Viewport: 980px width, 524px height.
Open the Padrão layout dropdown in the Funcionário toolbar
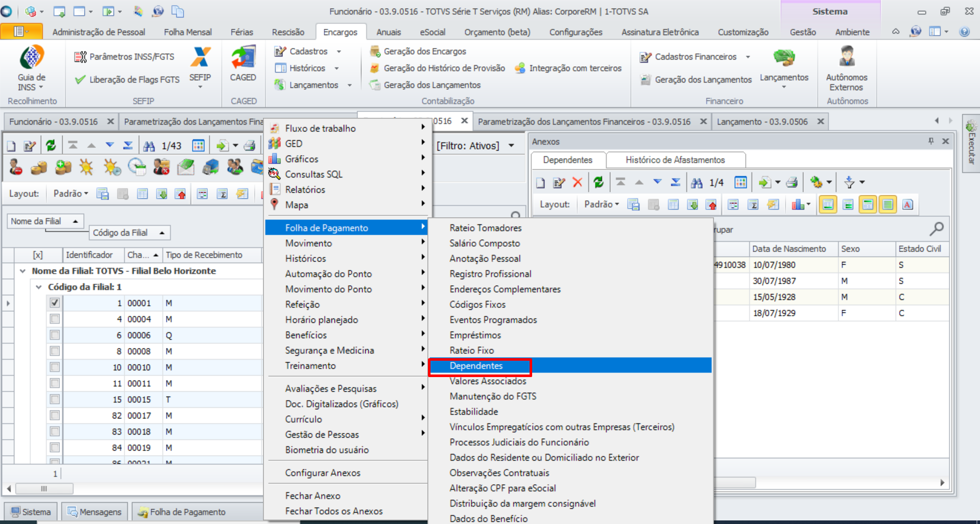(71, 194)
